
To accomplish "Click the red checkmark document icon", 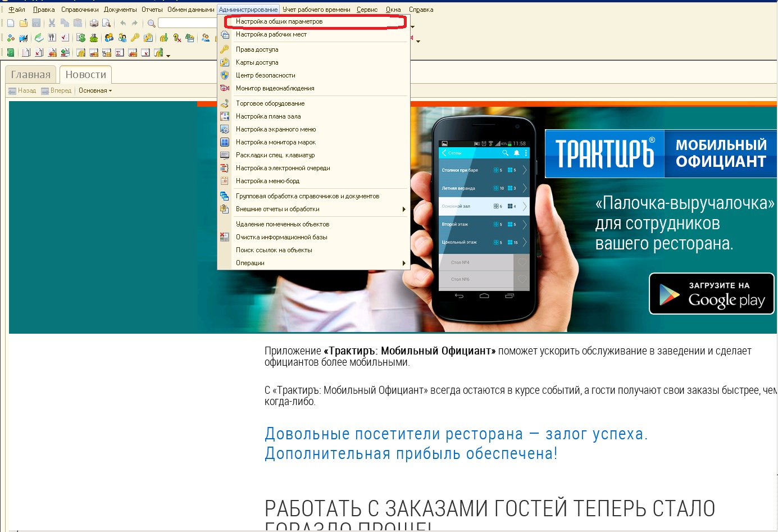I will coord(65,38).
